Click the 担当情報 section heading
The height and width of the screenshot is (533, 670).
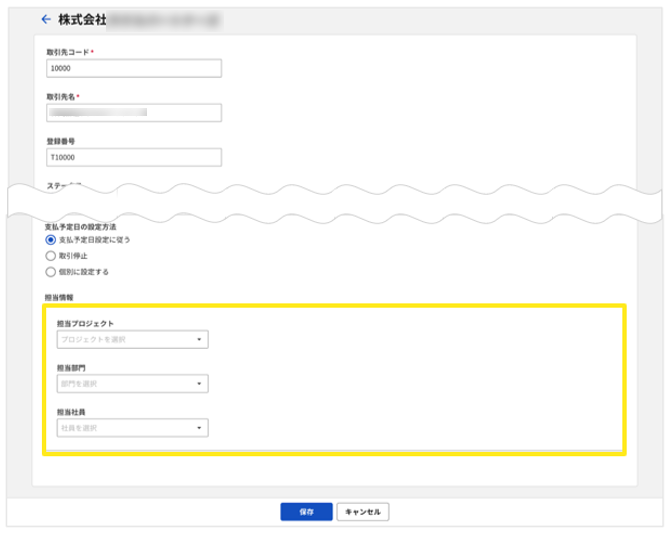(x=60, y=297)
